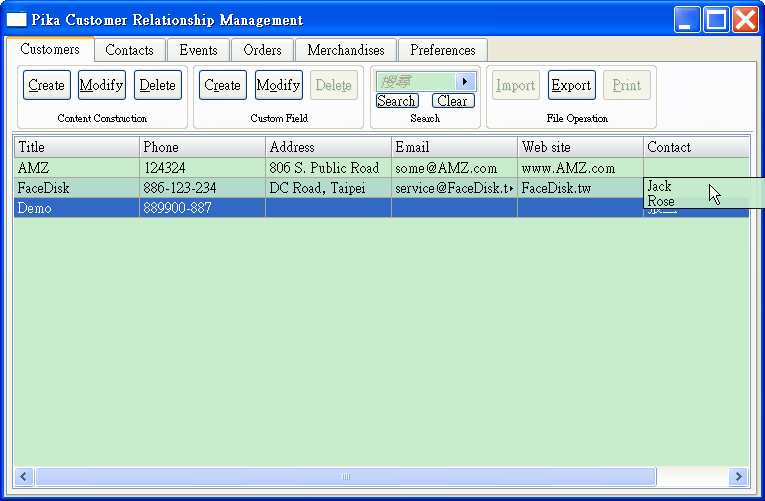
Task: Open the Events tab
Action: (x=198, y=50)
